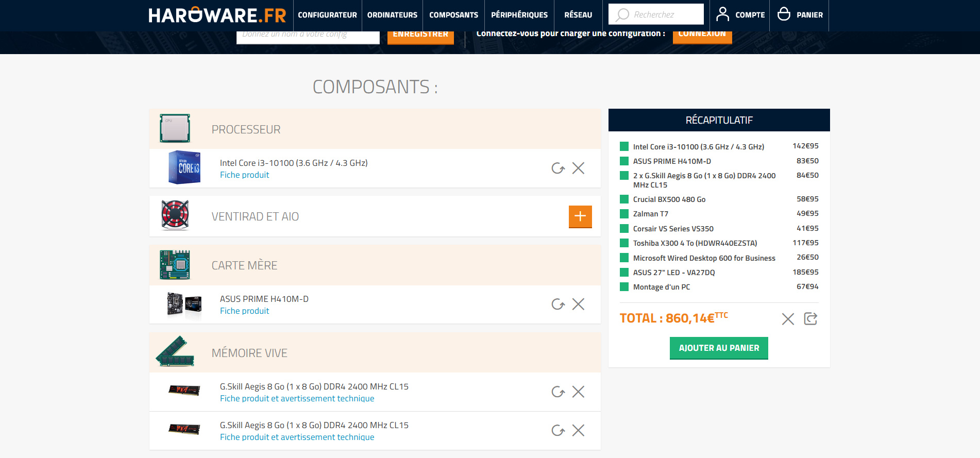The height and width of the screenshot is (458, 980).
Task: Toggle ASUS 27" LED VA27DQ checkbox
Action: 624,272
